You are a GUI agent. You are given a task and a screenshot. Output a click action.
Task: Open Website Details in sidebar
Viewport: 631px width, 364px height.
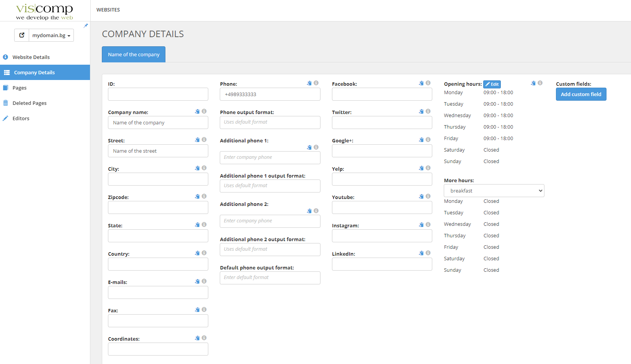(x=31, y=57)
